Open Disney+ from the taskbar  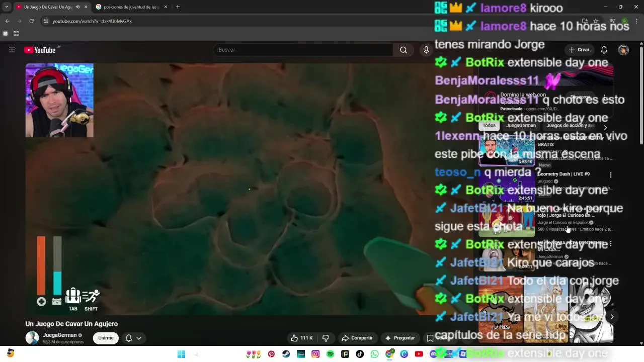(x=301, y=354)
